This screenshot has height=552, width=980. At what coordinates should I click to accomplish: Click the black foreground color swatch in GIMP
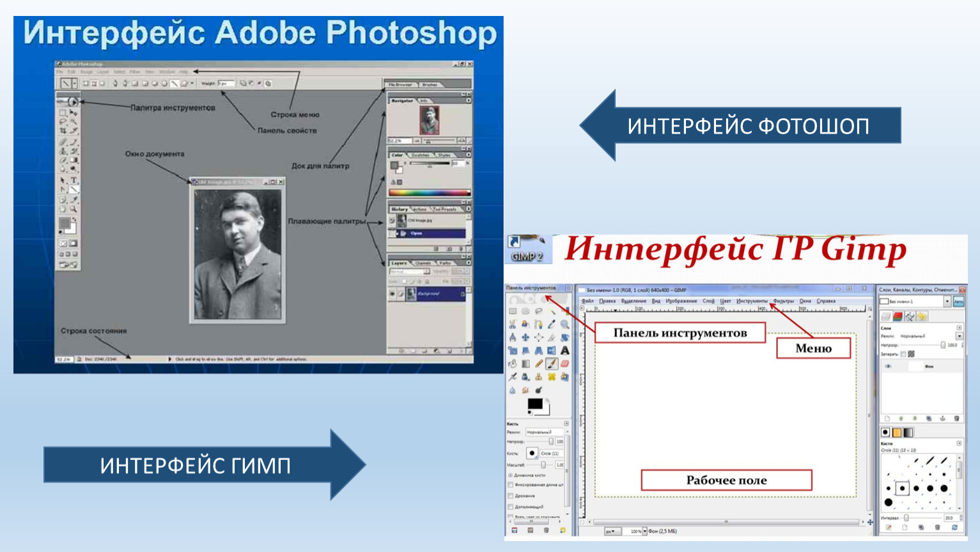point(534,404)
